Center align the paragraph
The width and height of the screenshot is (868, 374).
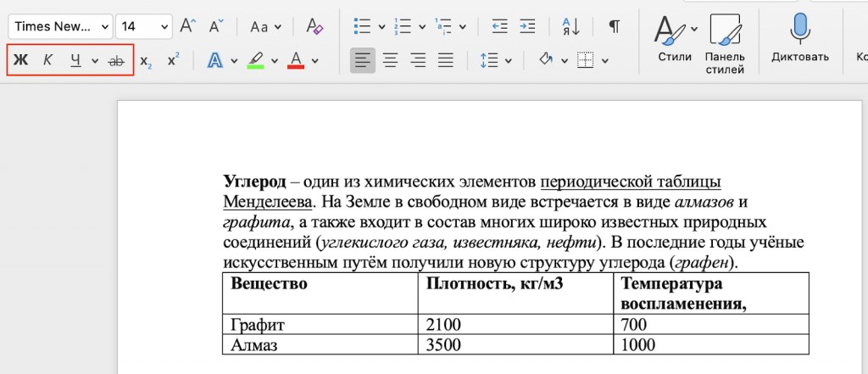coord(390,60)
